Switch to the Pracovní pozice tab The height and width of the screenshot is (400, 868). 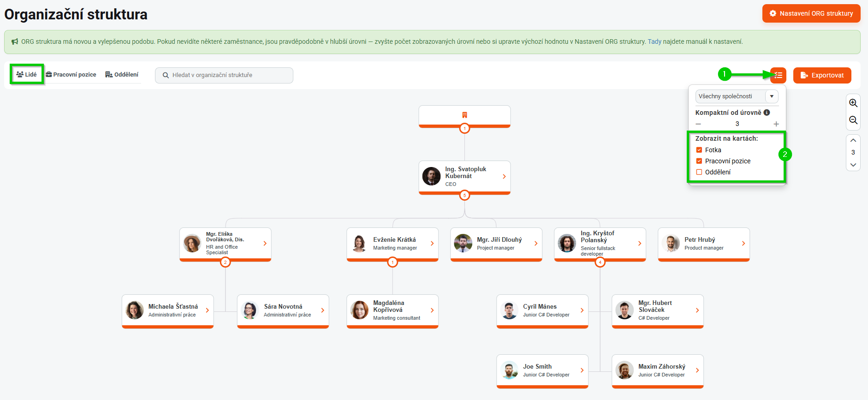[71, 75]
